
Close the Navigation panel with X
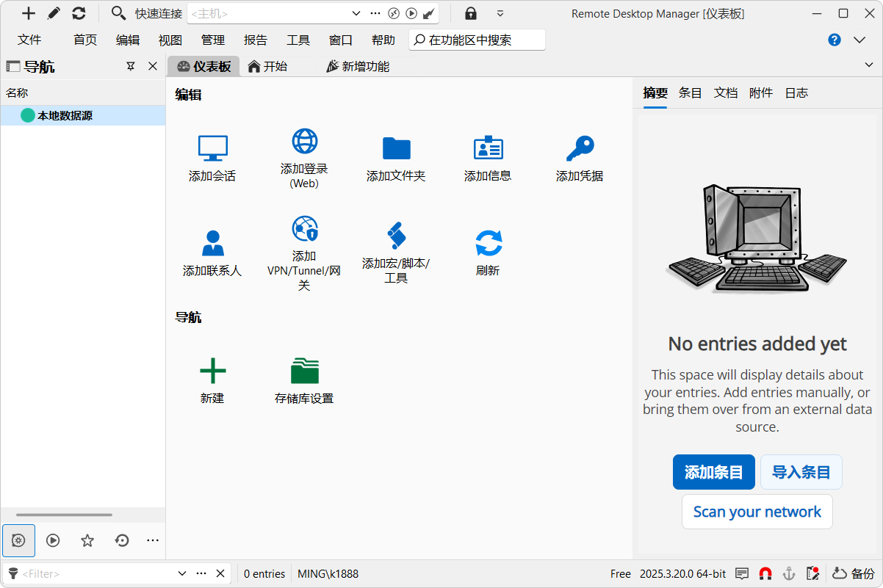coord(153,66)
